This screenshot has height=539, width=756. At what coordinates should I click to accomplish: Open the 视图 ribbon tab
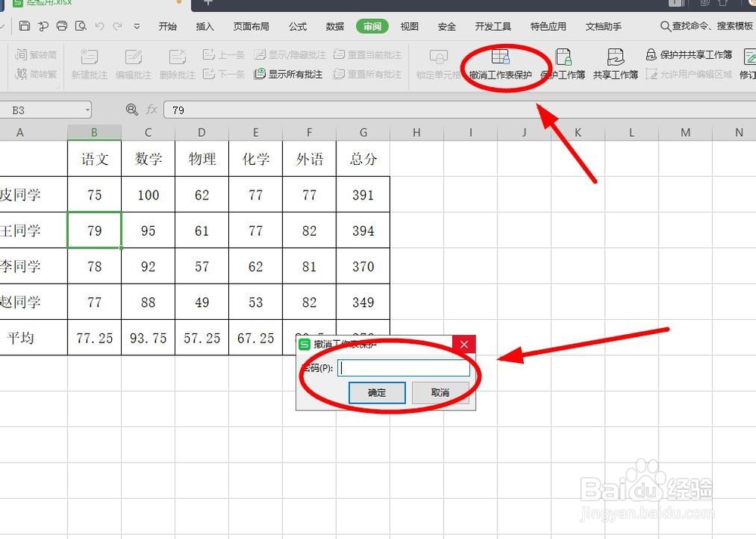click(x=409, y=26)
